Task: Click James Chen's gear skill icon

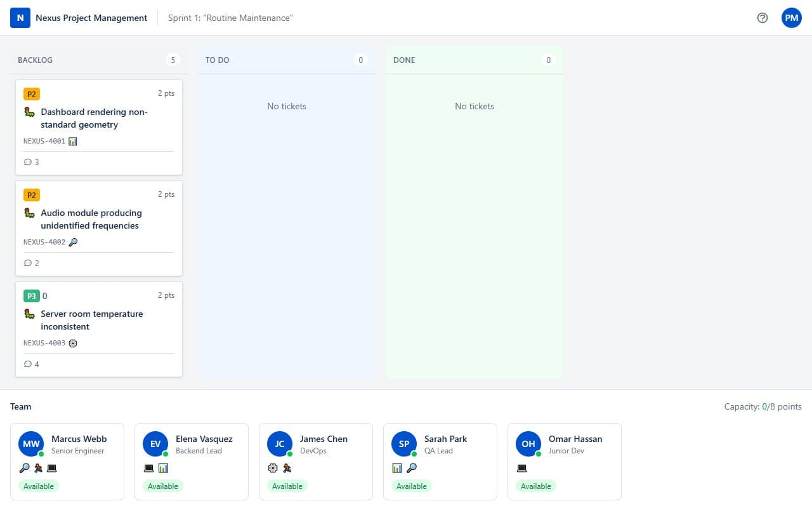Action: click(x=273, y=468)
